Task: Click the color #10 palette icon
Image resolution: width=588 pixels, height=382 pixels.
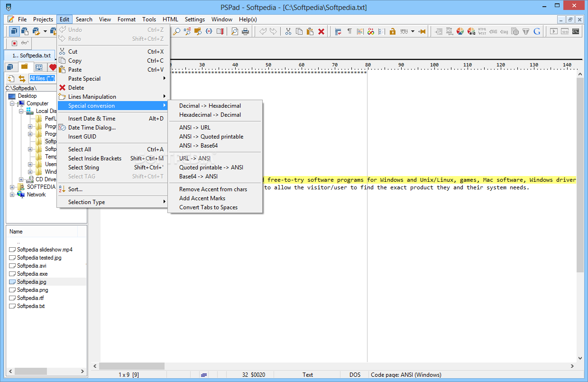Action: click(x=471, y=31)
